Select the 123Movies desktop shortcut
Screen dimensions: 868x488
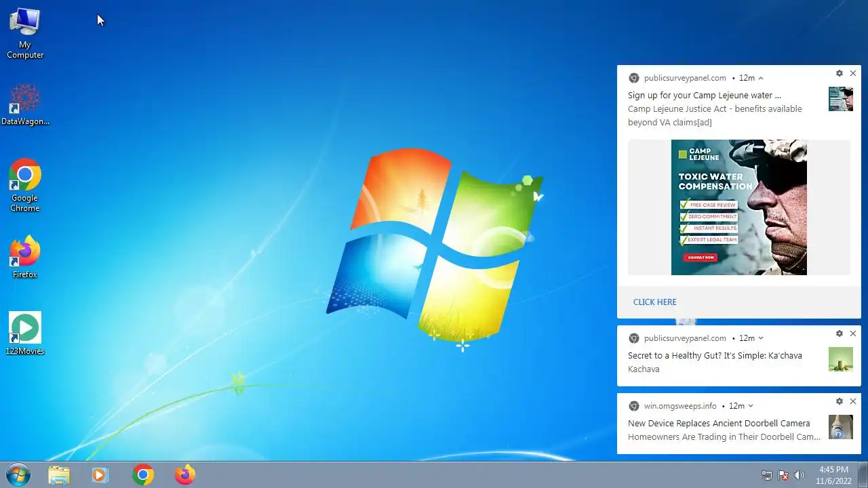click(x=25, y=333)
